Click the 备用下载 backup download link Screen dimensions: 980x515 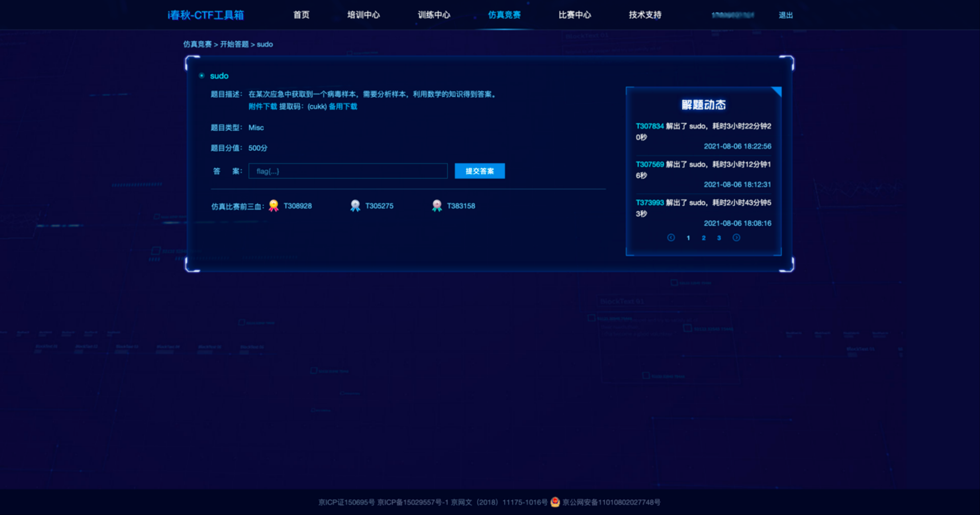(343, 106)
